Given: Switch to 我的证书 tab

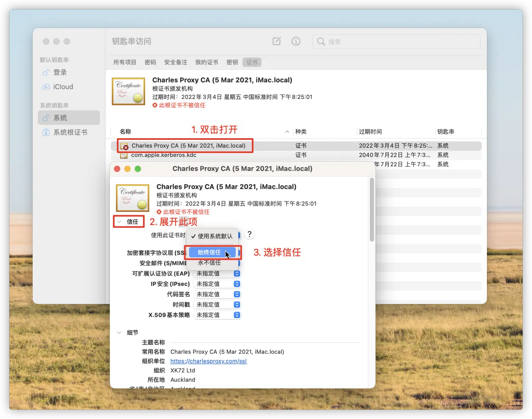Looking at the screenshot, I should [207, 62].
